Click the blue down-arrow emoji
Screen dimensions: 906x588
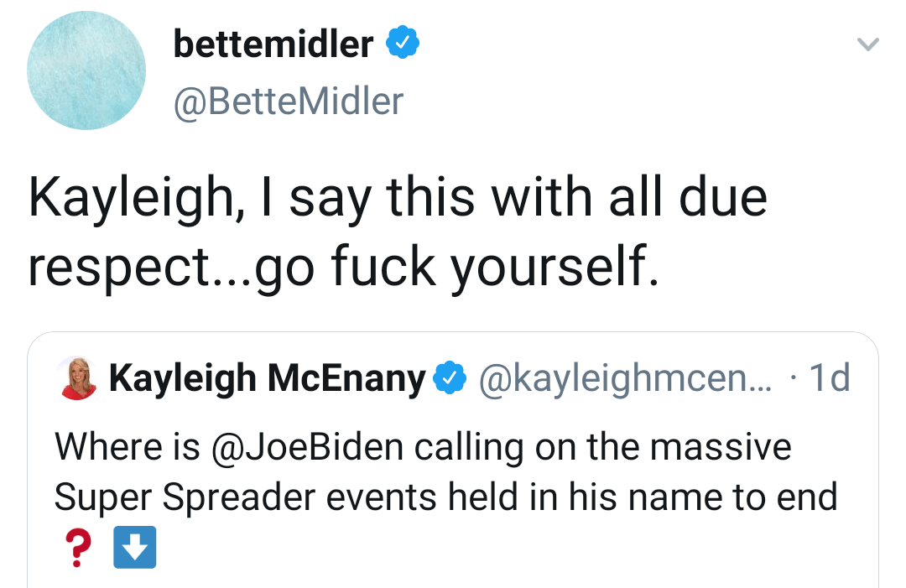click(x=135, y=547)
